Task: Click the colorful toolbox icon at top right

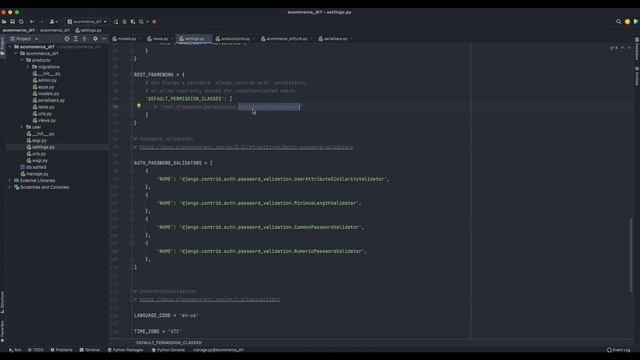Action: tap(636, 22)
